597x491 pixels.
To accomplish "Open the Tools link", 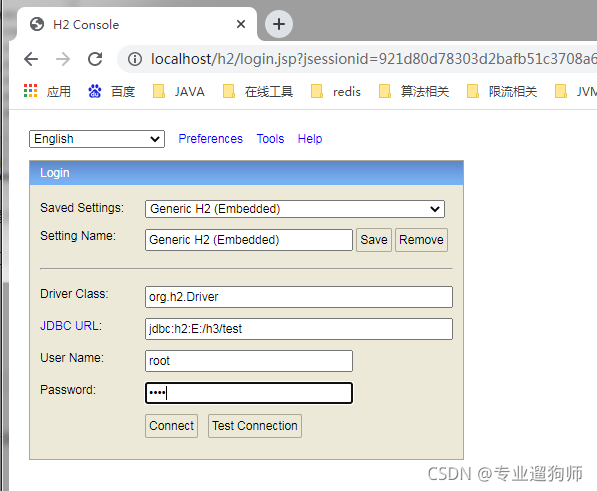I will point(270,139).
